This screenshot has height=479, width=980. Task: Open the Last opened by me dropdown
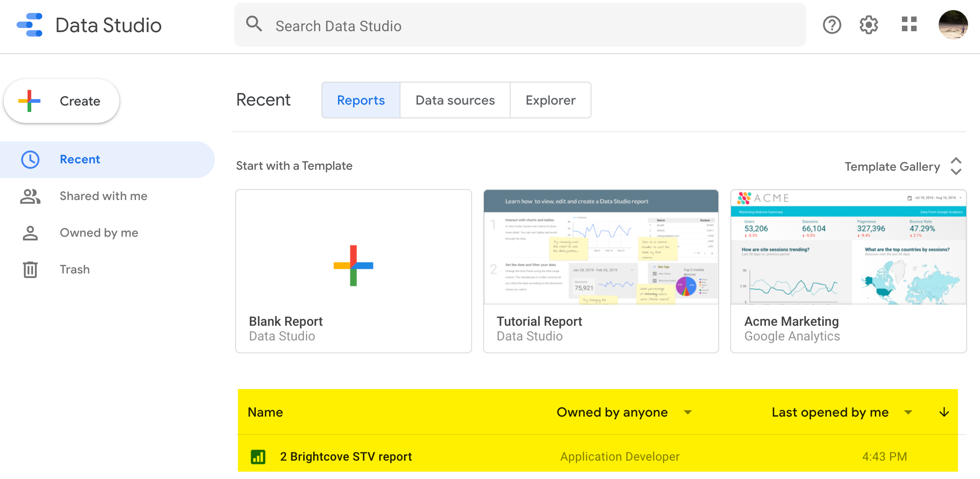tap(842, 412)
